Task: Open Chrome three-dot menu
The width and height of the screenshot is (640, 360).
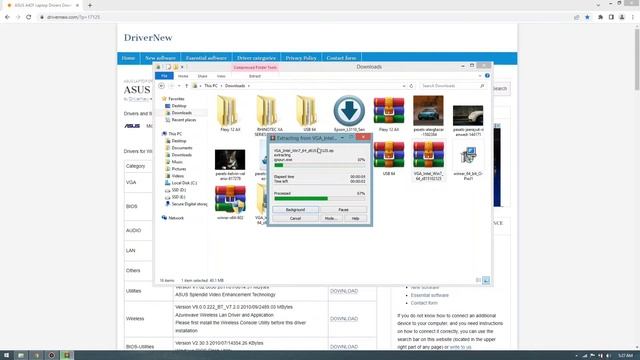Action: [x=633, y=17]
